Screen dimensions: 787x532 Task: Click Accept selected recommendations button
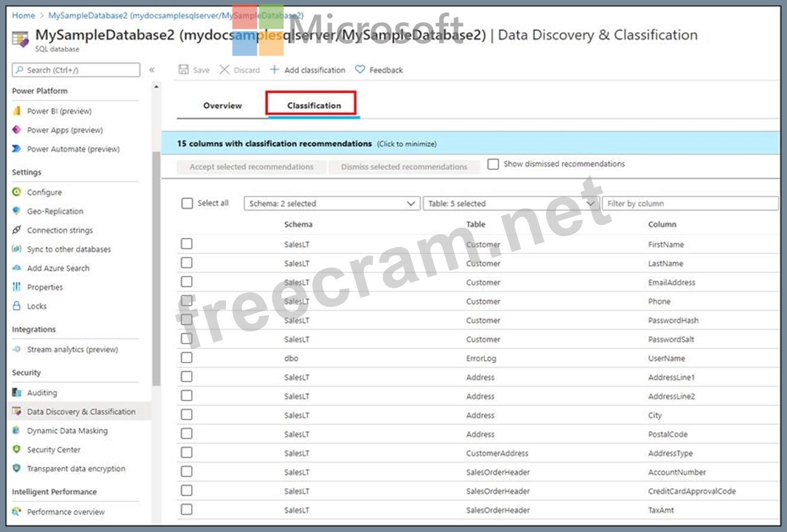[x=252, y=167]
